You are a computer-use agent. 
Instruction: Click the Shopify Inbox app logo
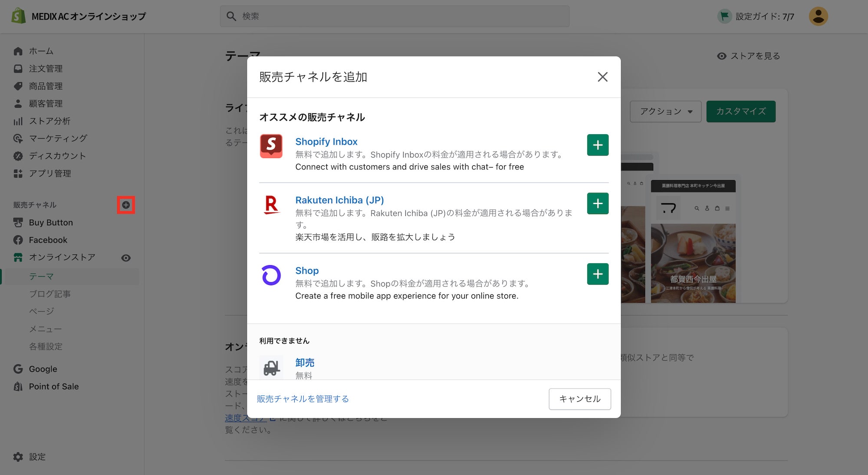(271, 146)
